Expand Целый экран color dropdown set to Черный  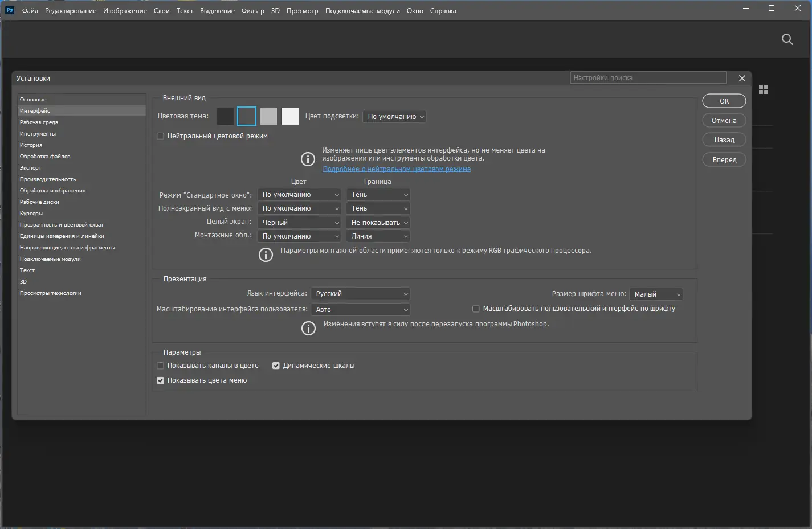tap(300, 223)
